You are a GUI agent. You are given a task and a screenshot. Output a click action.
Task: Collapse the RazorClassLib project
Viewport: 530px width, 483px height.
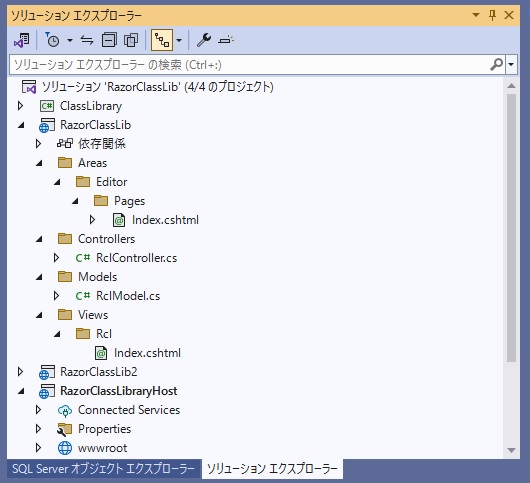[21, 125]
